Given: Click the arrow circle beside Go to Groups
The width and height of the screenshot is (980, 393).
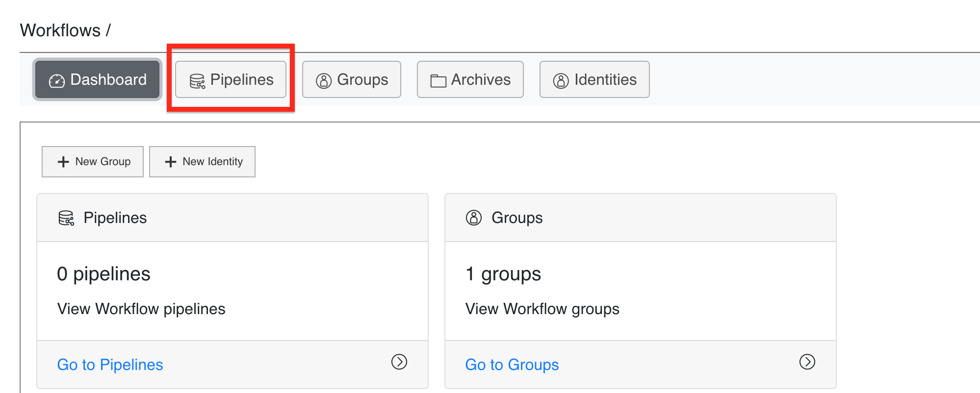Looking at the screenshot, I should (807, 362).
